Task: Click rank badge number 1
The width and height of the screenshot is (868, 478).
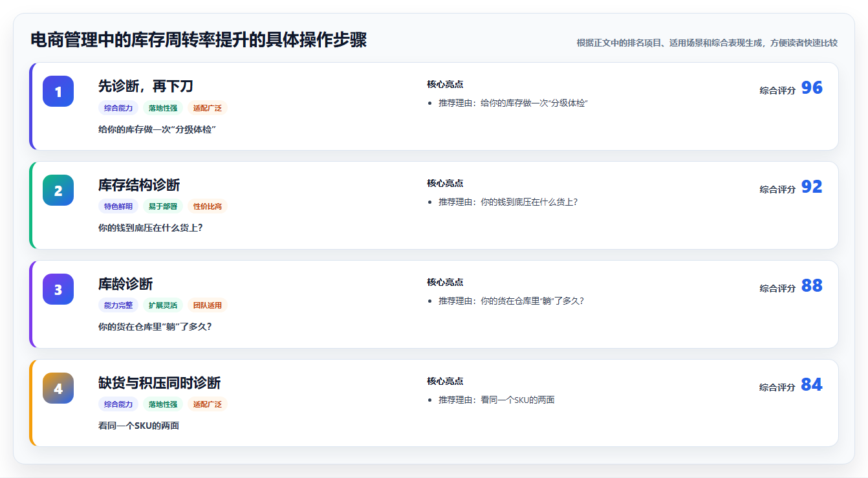Action: click(58, 91)
